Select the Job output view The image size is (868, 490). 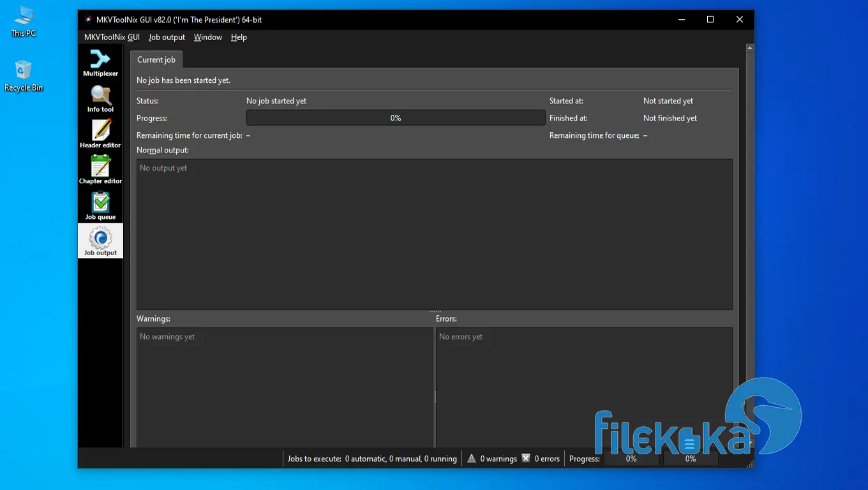(100, 241)
